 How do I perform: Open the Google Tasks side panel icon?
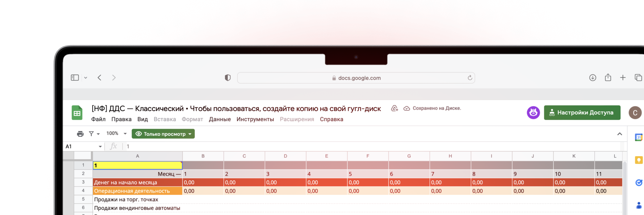click(639, 183)
